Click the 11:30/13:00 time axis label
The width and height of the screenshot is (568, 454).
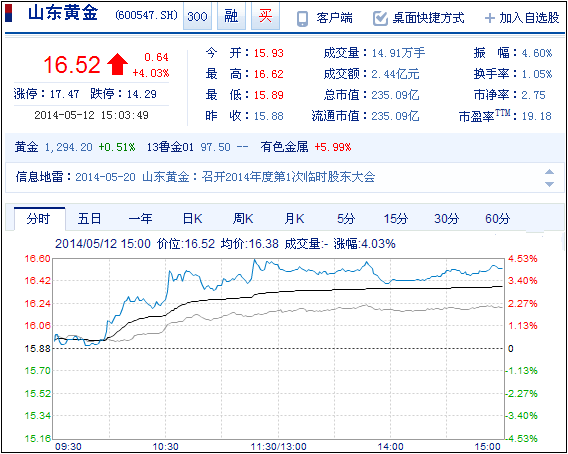coord(279,447)
